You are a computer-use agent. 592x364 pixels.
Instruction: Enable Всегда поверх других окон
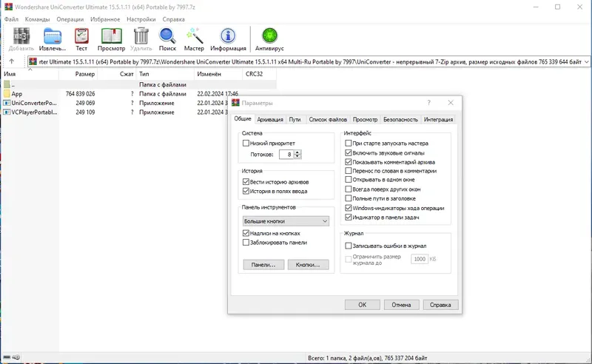point(349,189)
